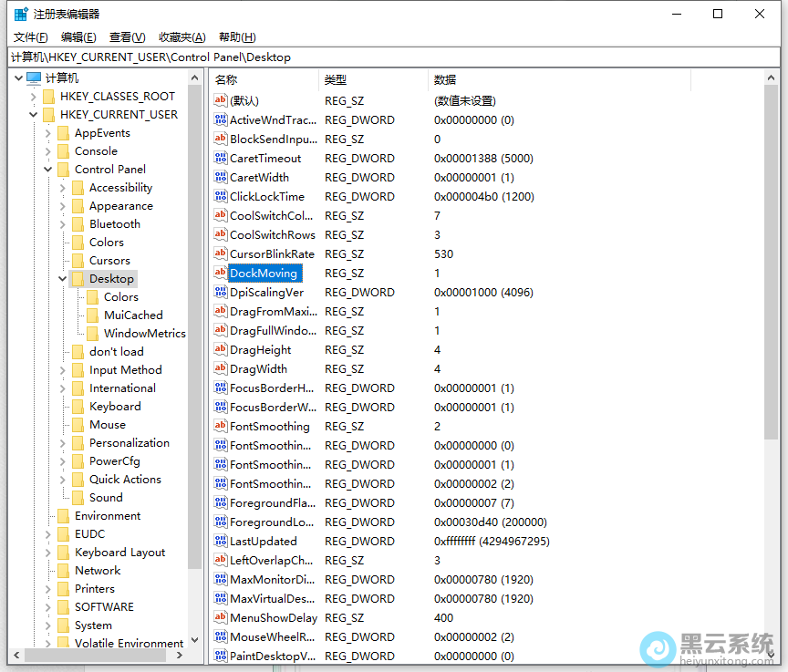Click the Registry Editor title bar icon
The width and height of the screenshot is (788, 672).
(20, 15)
